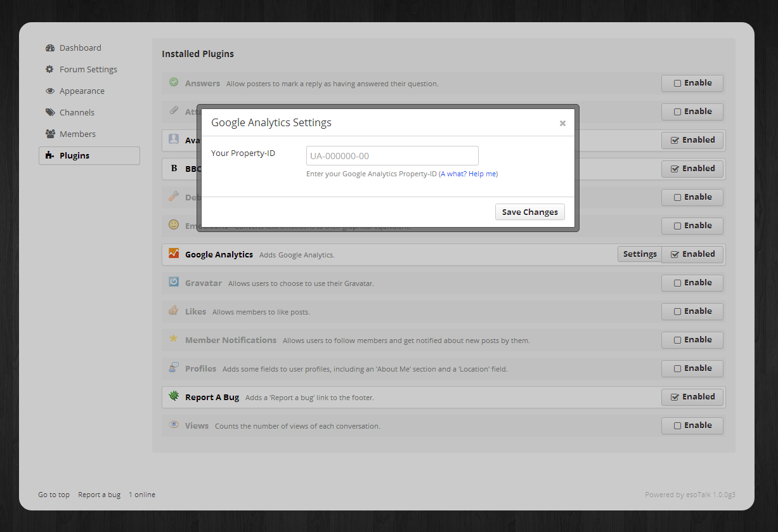Click the 'Your Property-ID' label
This screenshot has width=778, height=532.
point(243,153)
